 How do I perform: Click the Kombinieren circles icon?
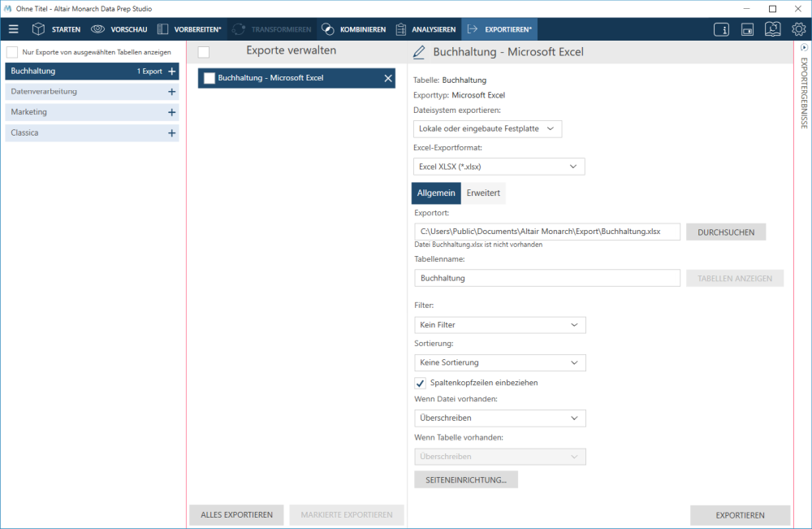328,29
